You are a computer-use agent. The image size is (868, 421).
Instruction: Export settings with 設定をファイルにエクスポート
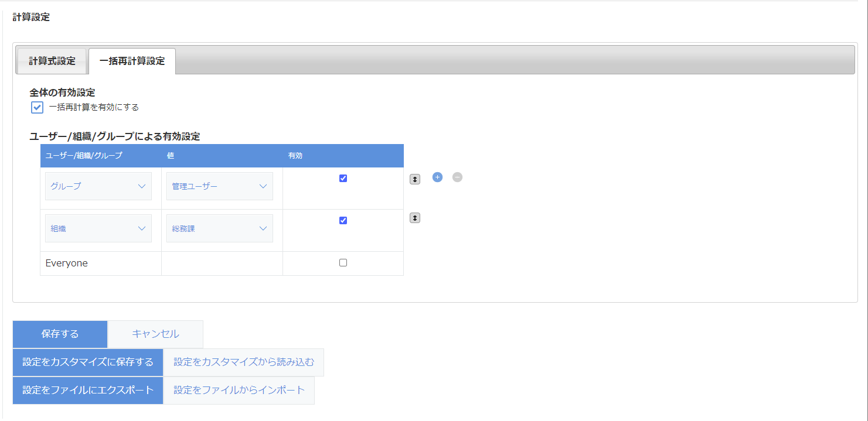pos(88,391)
